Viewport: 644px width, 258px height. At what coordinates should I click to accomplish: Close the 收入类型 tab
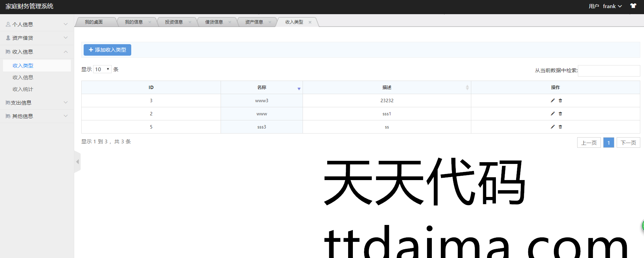click(310, 22)
